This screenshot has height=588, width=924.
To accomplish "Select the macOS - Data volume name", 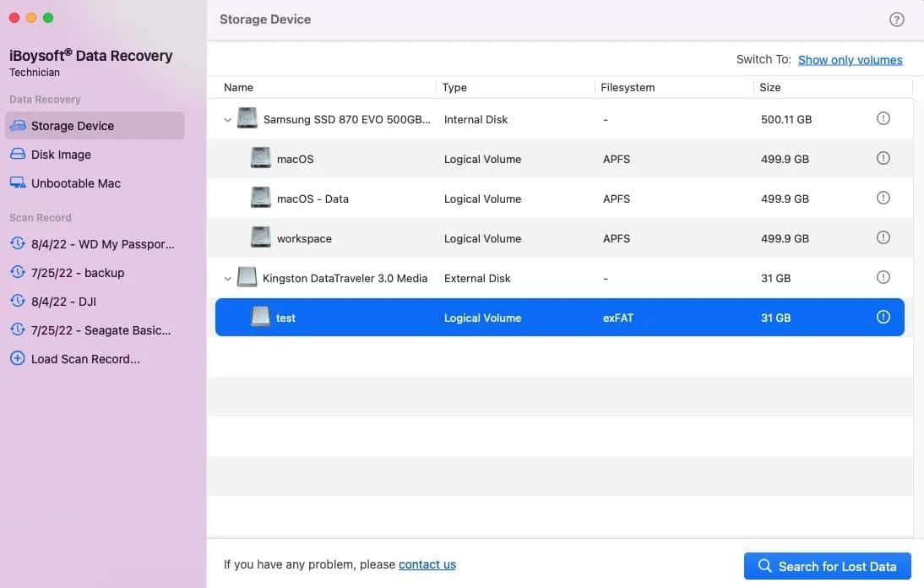I will (313, 199).
